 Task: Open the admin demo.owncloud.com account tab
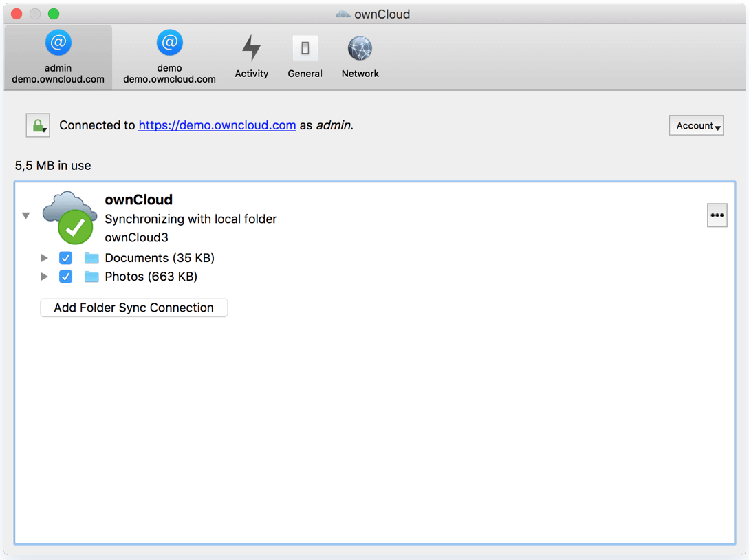click(58, 56)
